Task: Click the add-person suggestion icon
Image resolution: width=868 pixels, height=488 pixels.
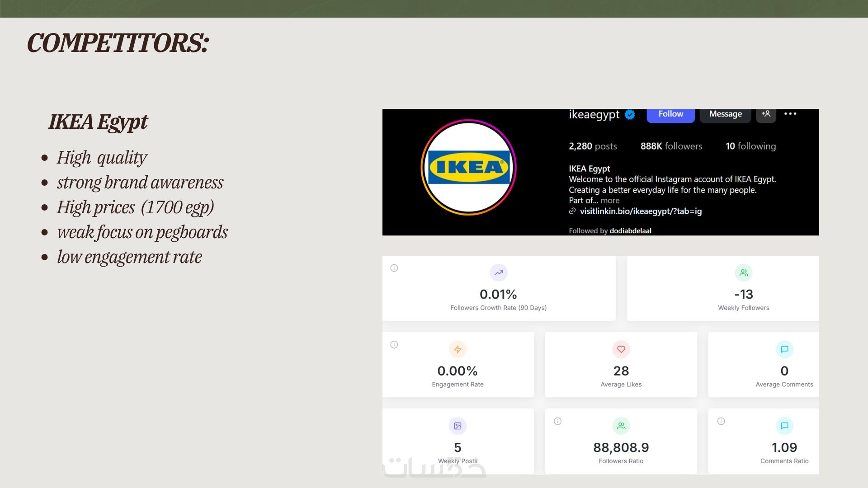Action: (766, 114)
